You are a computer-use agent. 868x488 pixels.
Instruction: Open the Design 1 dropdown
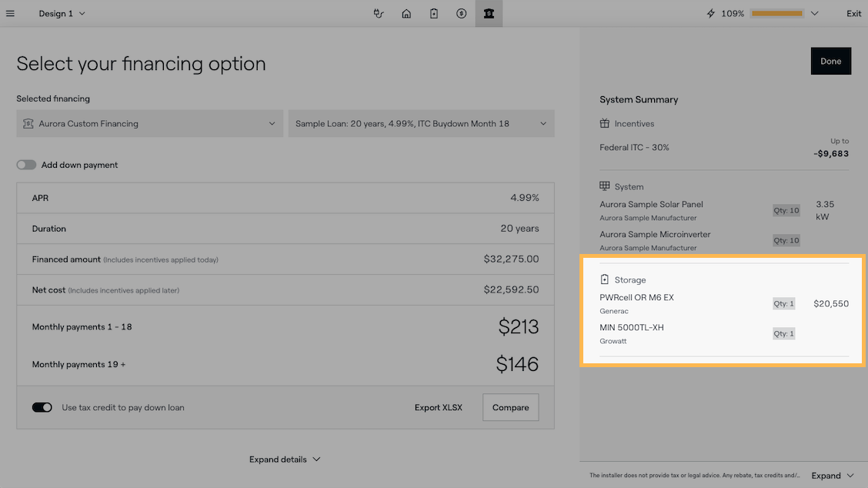62,13
